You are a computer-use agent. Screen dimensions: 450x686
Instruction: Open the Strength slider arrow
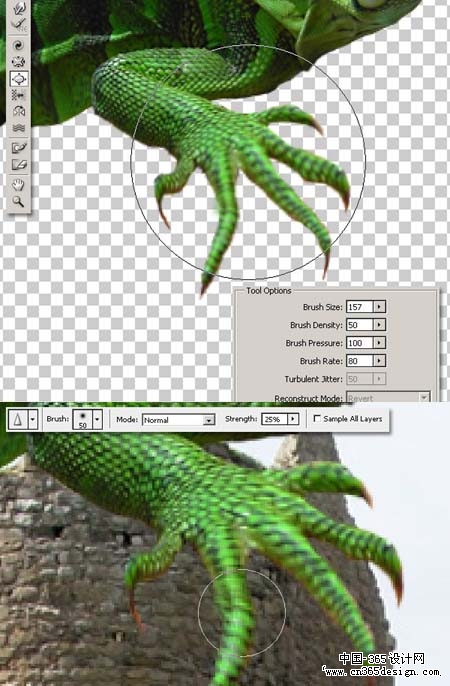point(293,419)
